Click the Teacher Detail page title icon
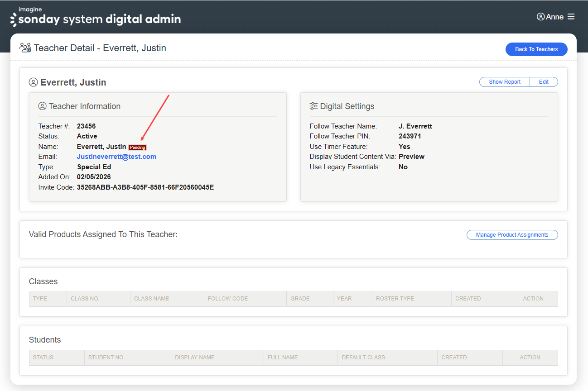The height and width of the screenshot is (391, 588). [x=25, y=48]
